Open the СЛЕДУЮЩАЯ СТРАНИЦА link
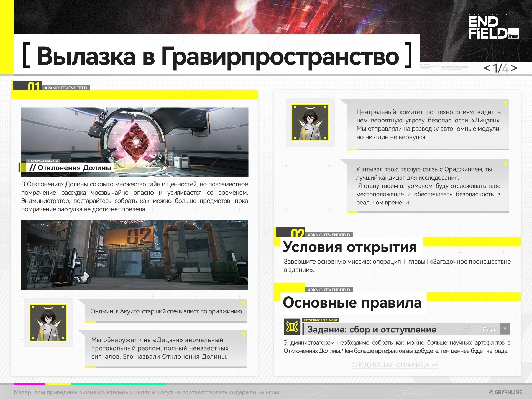Screen dimensions: 532x399 pos(395,365)
